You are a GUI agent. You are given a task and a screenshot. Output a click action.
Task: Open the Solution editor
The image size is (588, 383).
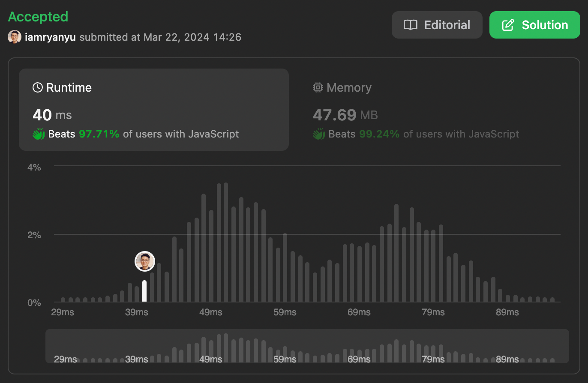click(x=534, y=25)
